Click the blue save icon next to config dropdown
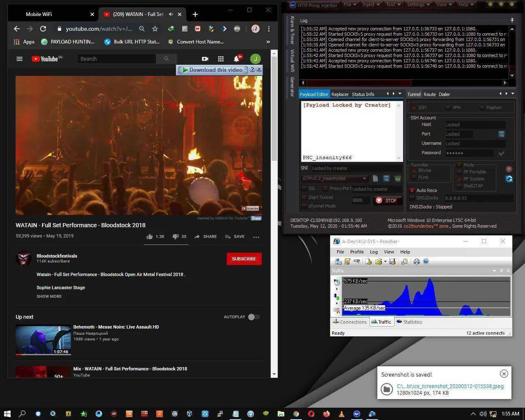The width and height of the screenshot is (525, 420). 386,178
